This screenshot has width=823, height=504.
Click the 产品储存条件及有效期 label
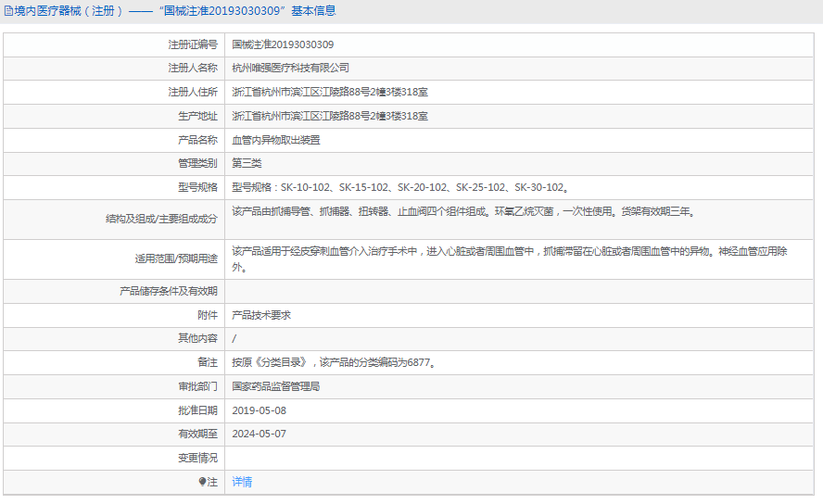point(169,291)
